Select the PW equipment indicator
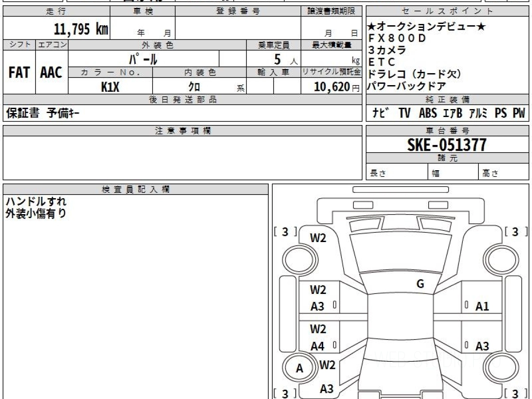Screen dimensions: 532x399 pos(519,113)
